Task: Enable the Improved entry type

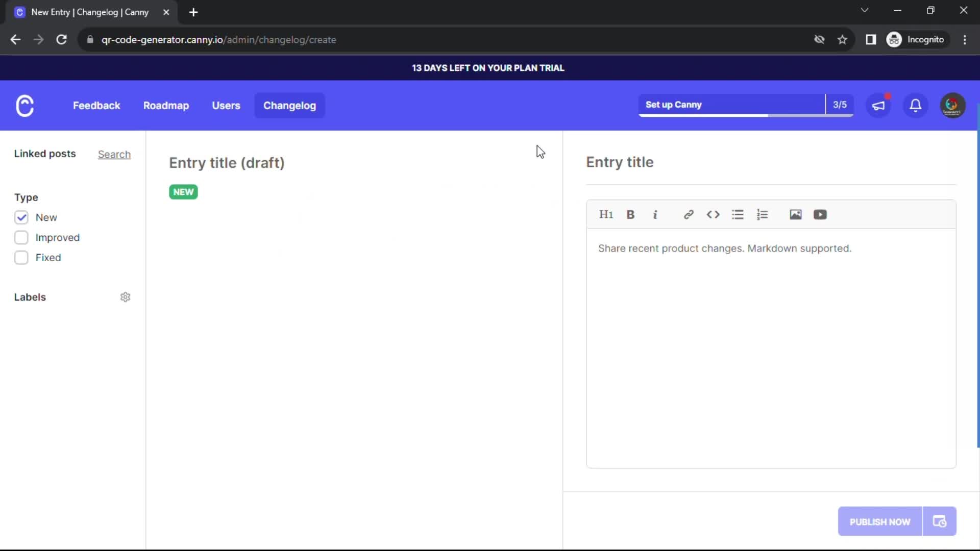Action: click(21, 237)
